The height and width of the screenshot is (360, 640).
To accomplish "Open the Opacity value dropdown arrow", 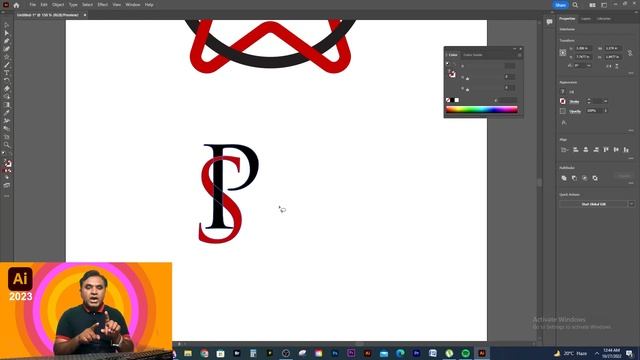I will pyautogui.click(x=606, y=111).
